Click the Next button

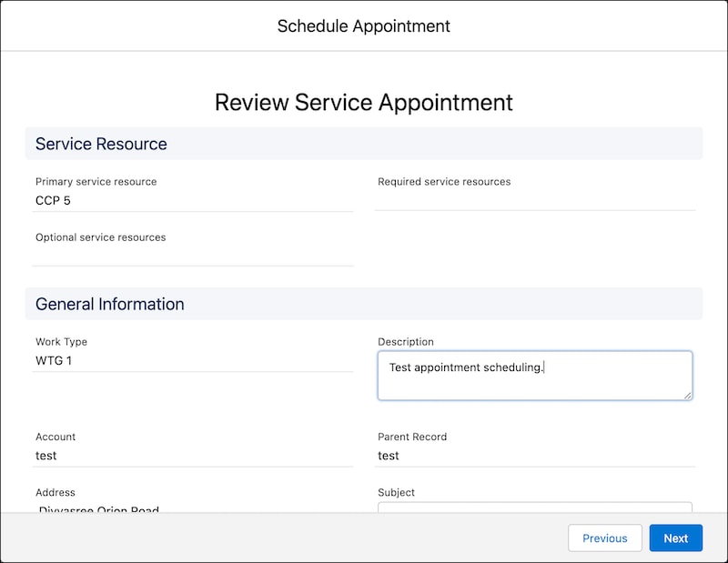(675, 538)
